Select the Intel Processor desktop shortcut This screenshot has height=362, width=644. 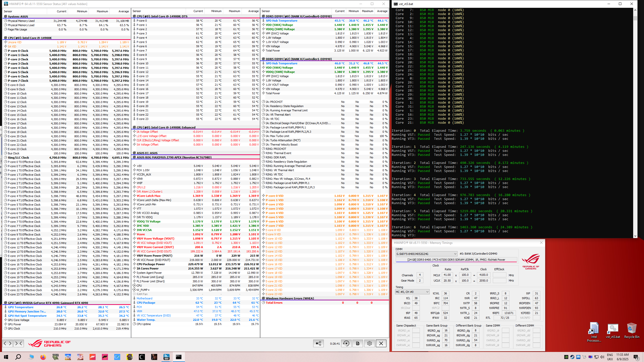click(x=594, y=332)
